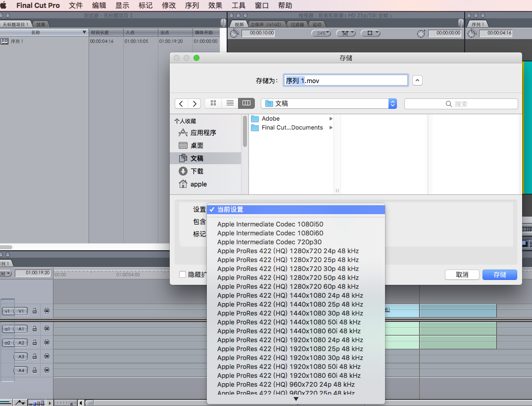Lock the A3 audio track
Image resolution: width=532 pixels, height=406 pixels.
[x=35, y=357]
